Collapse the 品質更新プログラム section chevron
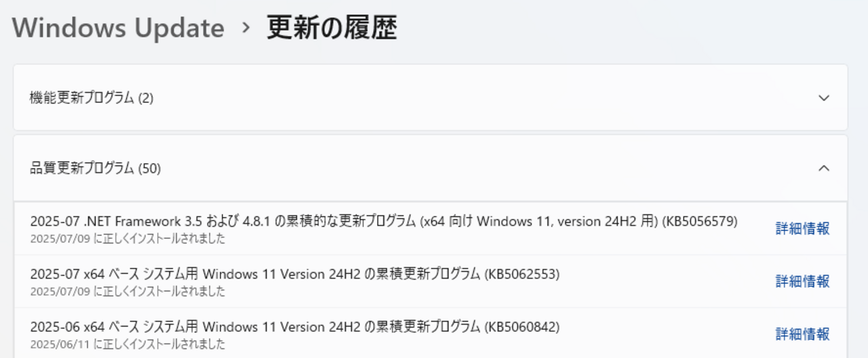Viewport: 868px width, 358px height. click(824, 168)
